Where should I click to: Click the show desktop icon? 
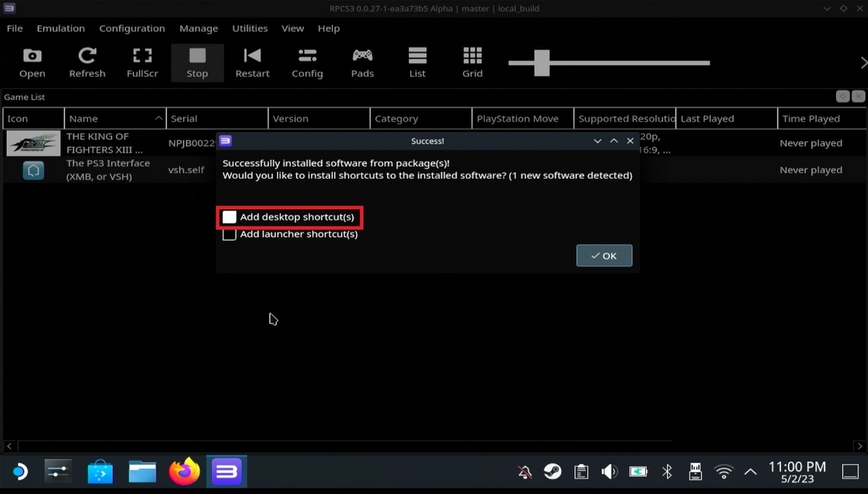pos(850,472)
